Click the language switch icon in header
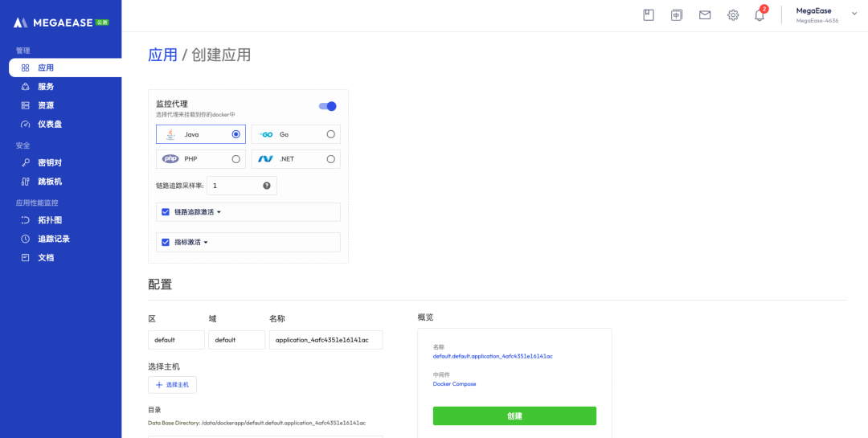This screenshot has width=868, height=438. tap(677, 15)
